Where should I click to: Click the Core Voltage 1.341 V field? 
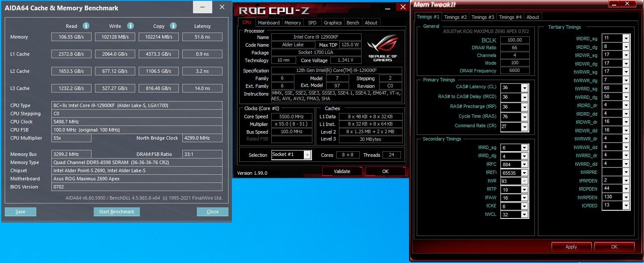click(x=346, y=60)
